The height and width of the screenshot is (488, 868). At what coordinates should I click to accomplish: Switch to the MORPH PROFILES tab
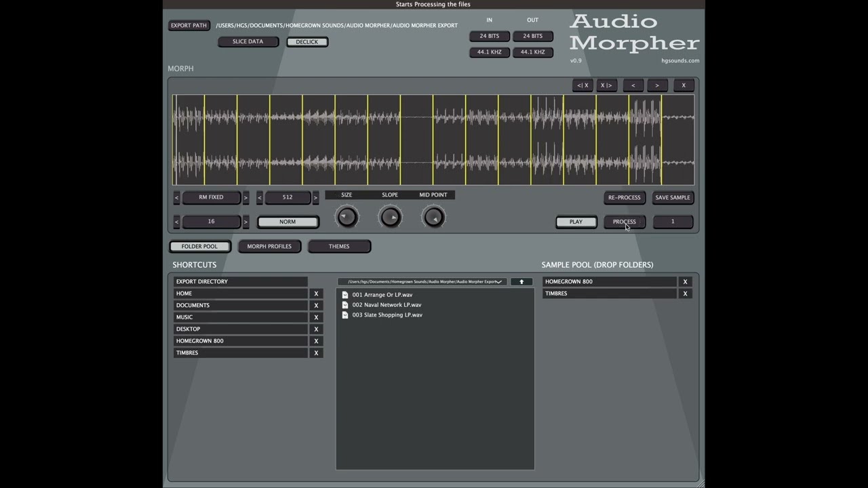point(269,247)
